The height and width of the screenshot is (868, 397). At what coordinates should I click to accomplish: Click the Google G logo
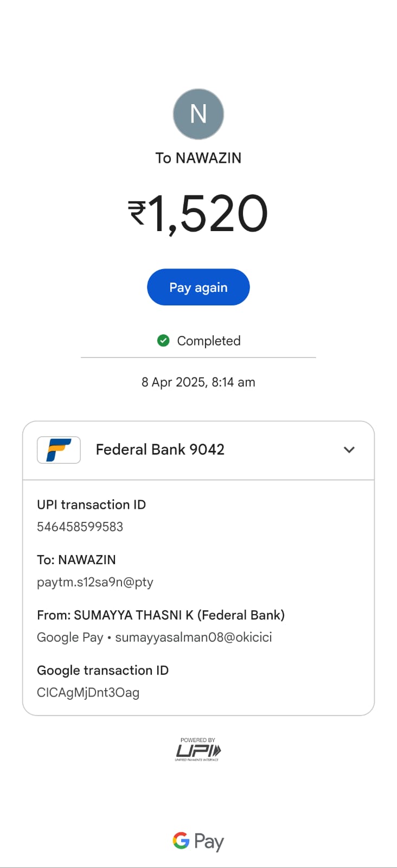point(181,841)
